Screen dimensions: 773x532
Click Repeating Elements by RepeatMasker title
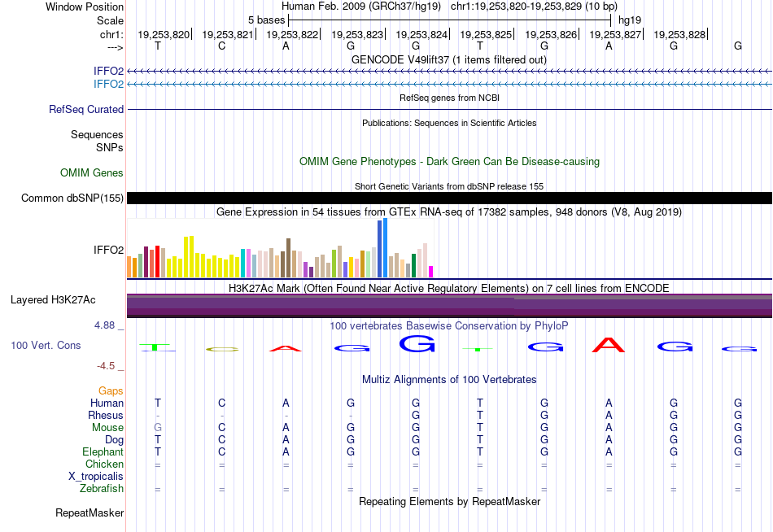pyautogui.click(x=449, y=501)
